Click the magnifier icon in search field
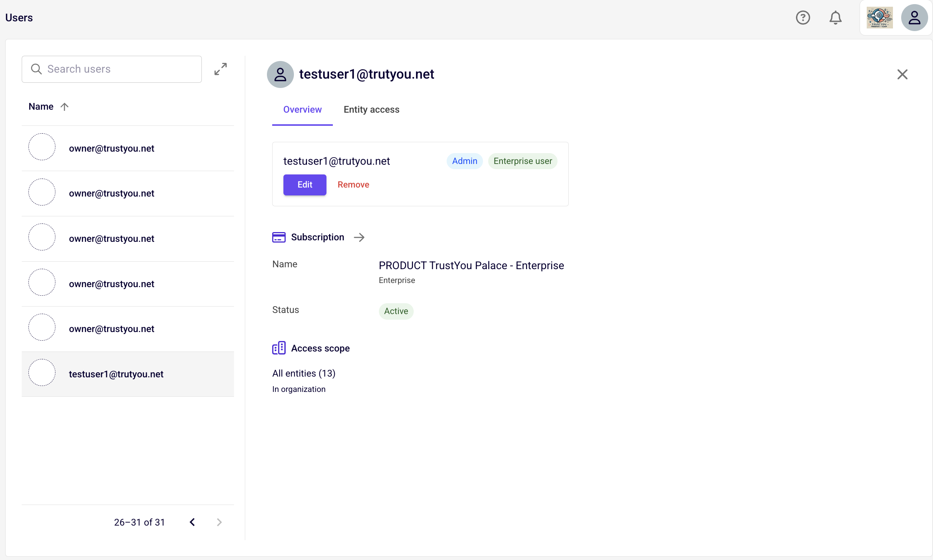The width and height of the screenshot is (933, 560). point(36,69)
